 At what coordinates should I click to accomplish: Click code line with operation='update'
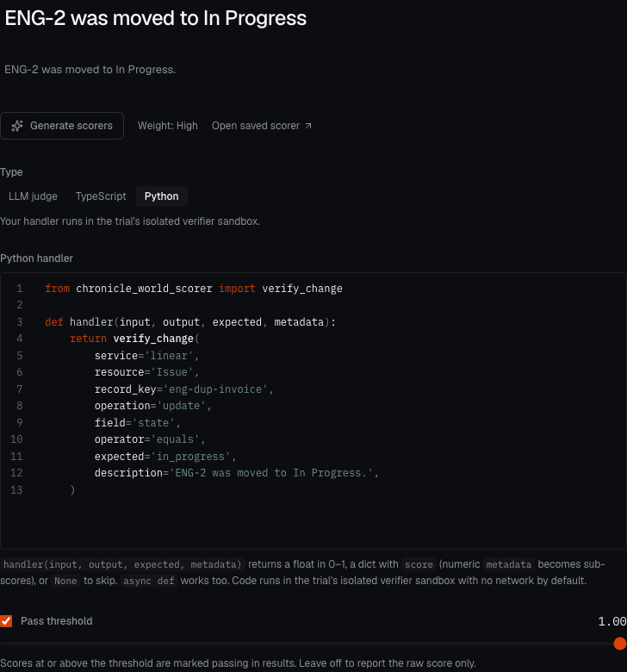click(x=153, y=406)
